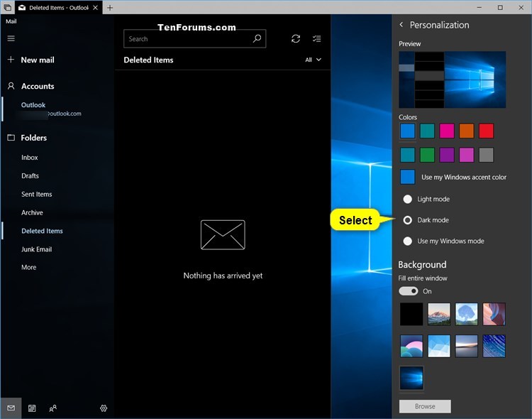Open the hamburger navigation menu

pyautogui.click(x=11, y=38)
